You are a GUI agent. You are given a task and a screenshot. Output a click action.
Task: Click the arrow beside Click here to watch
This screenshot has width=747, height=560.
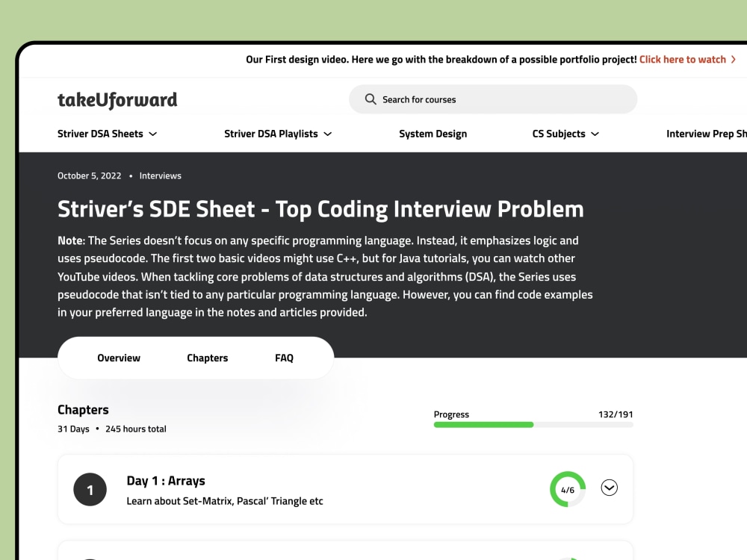point(734,60)
